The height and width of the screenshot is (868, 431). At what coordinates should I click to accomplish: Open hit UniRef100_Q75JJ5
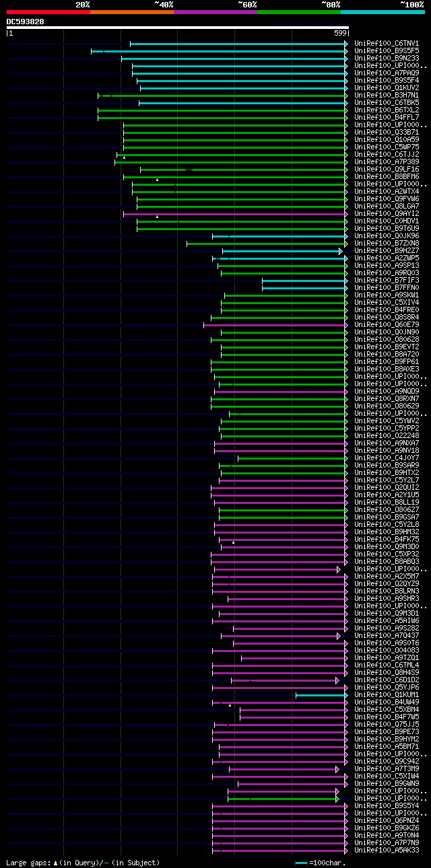click(x=387, y=725)
